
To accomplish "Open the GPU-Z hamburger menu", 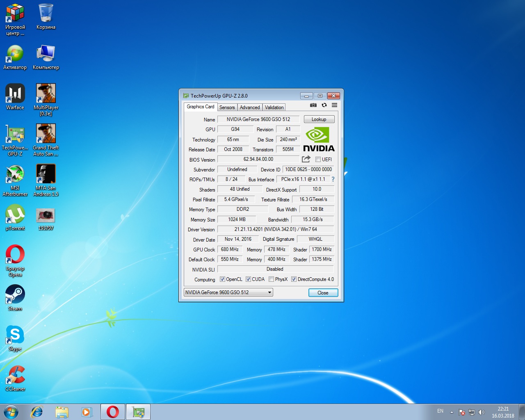I will [334, 105].
